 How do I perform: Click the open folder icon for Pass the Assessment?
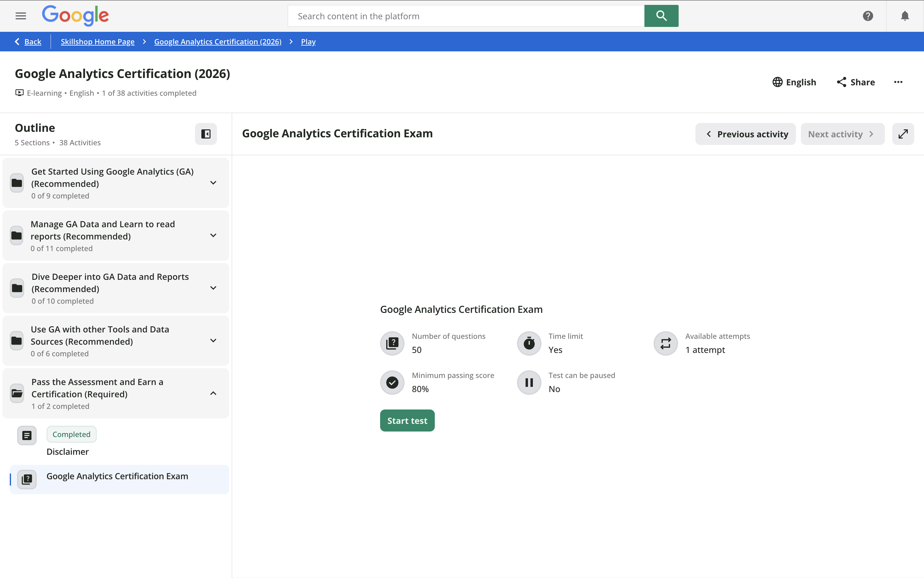click(17, 393)
